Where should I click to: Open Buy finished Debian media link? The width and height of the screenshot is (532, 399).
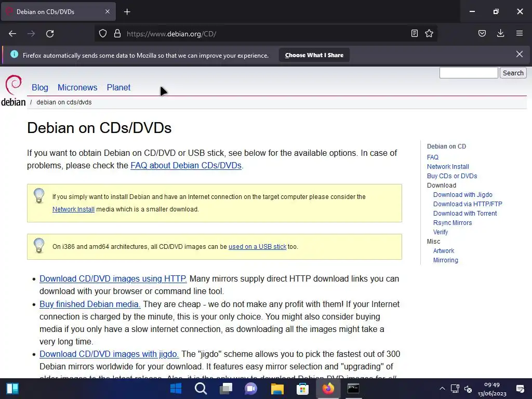[x=90, y=304]
